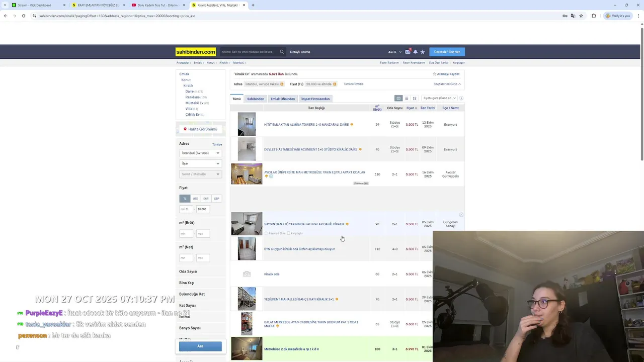The height and width of the screenshot is (362, 644).
Task: Open the İlçe district dropdown
Action: 200,163
